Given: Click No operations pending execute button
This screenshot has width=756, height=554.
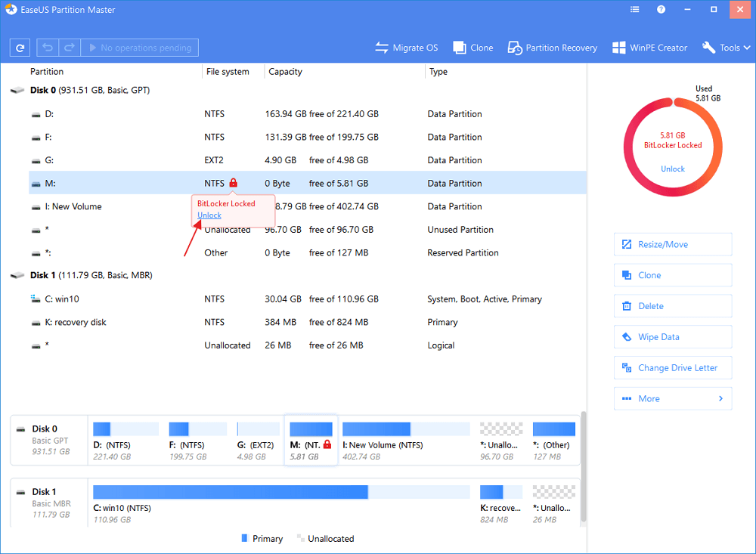Looking at the screenshot, I should coord(140,48).
